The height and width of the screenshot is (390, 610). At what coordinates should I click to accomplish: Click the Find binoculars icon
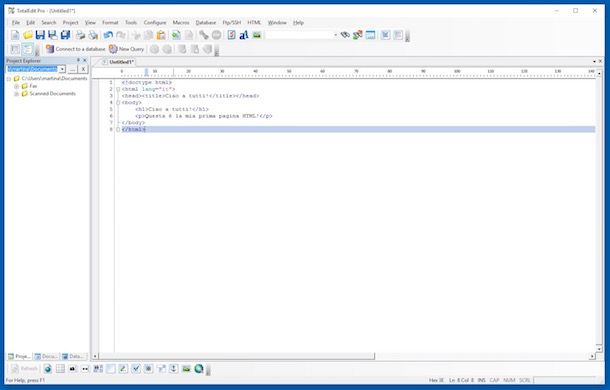pyautogui.click(x=345, y=35)
